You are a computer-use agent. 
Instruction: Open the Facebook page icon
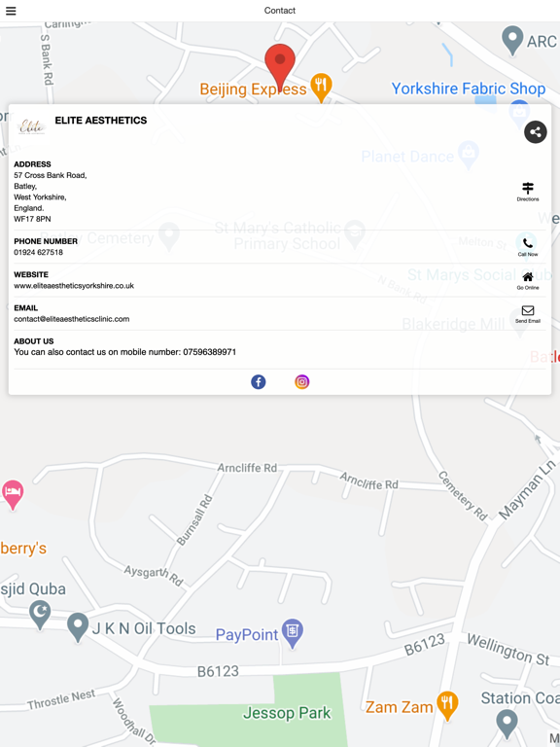[x=258, y=381]
